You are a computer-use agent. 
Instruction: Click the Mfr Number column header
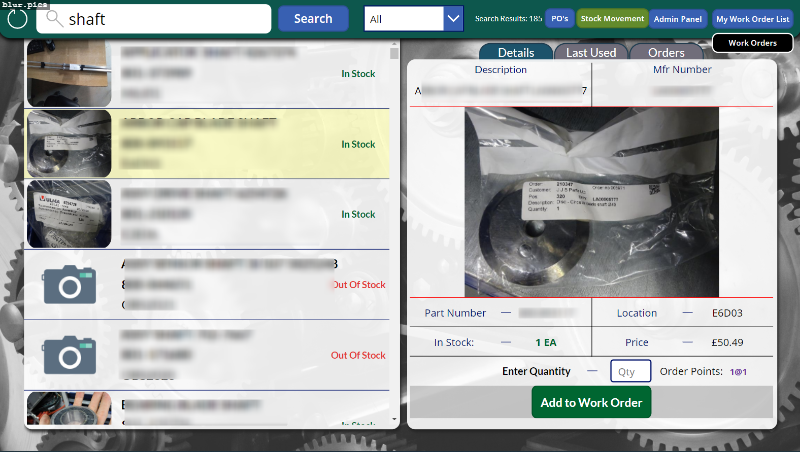tap(682, 69)
